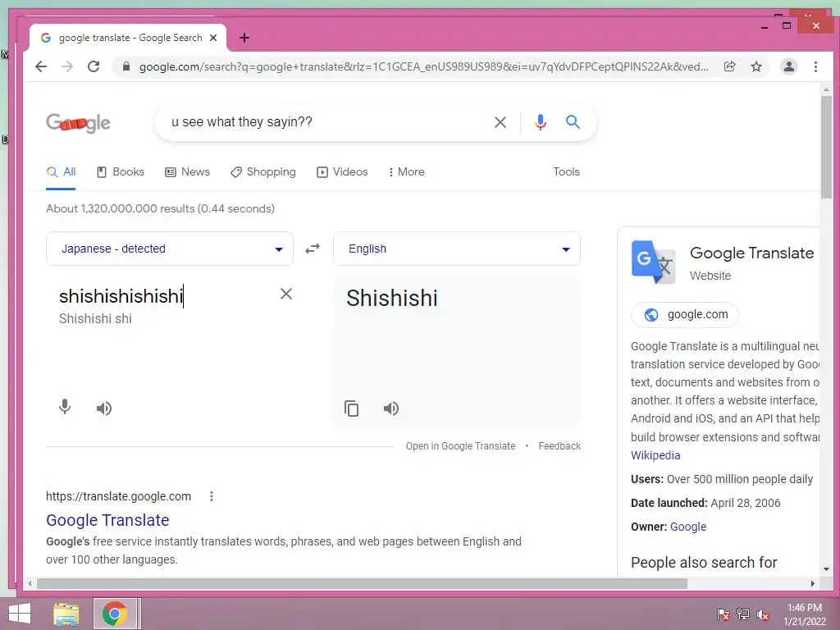The width and height of the screenshot is (840, 630).
Task: Open the taskbar clock and date
Action: [x=805, y=614]
